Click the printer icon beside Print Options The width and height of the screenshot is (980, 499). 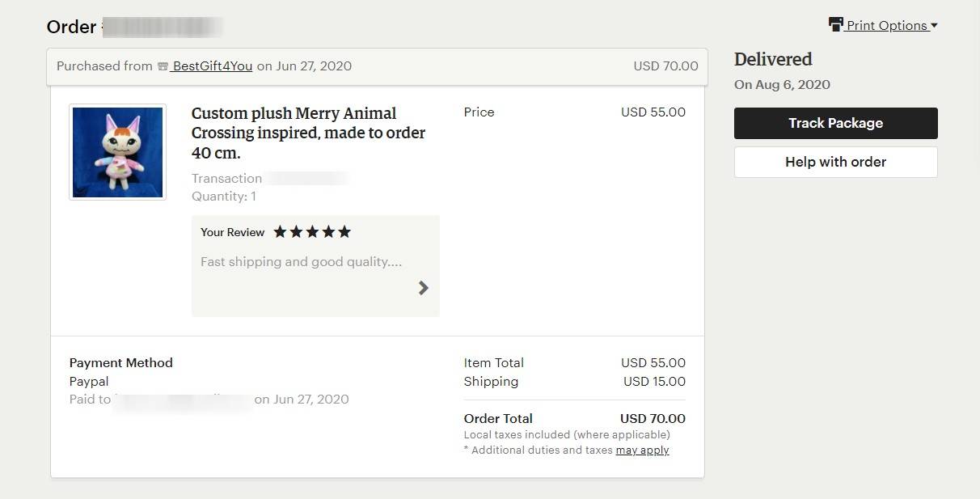click(x=836, y=24)
